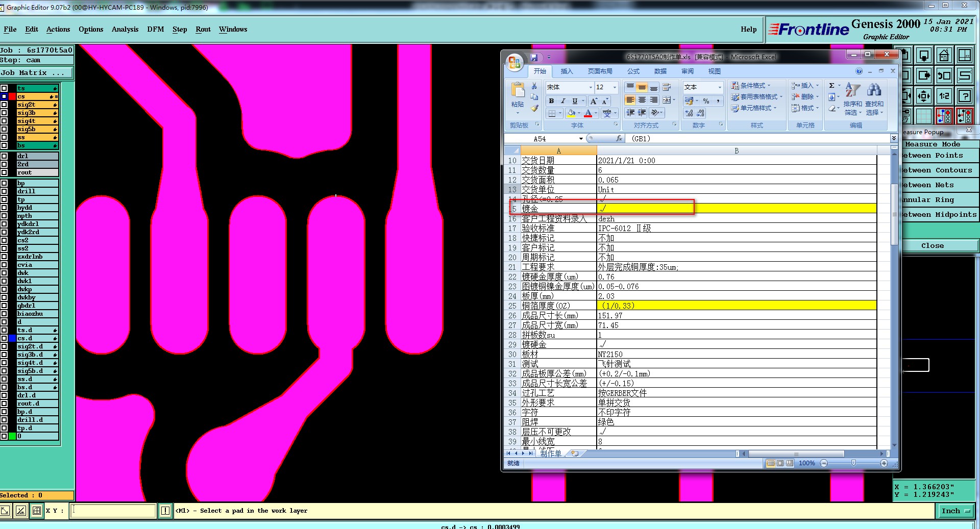
Task: Toggle the npth layer checkbox
Action: (x=4, y=216)
